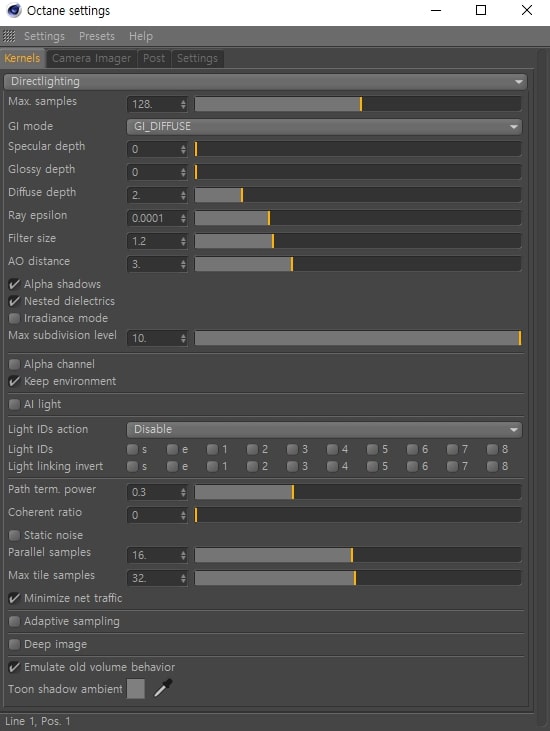Minimize the Octane settings window
The height and width of the screenshot is (731, 550).
pyautogui.click(x=436, y=10)
